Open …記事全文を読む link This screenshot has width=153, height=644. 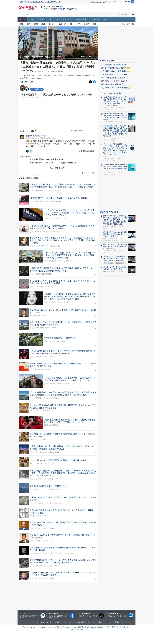tap(26, 81)
